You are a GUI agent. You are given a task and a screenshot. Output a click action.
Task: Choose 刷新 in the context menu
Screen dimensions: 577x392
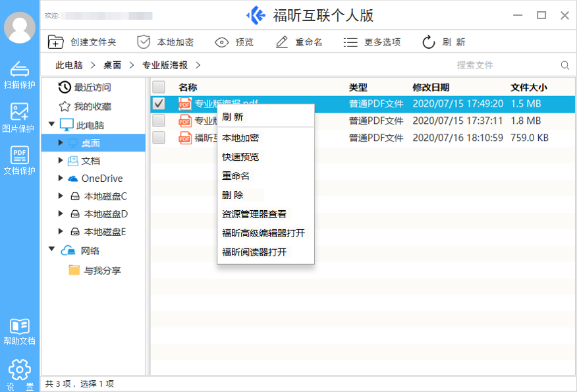(265, 117)
